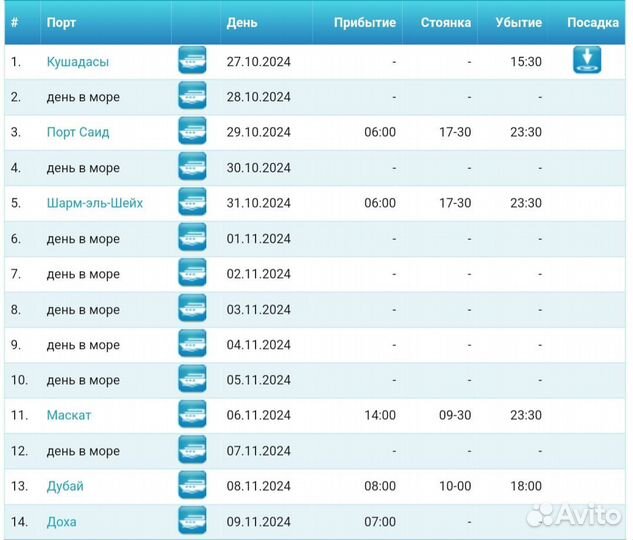Screen dimensions: 633x540
Task: Open the Порт Саид port link
Action: click(x=78, y=132)
